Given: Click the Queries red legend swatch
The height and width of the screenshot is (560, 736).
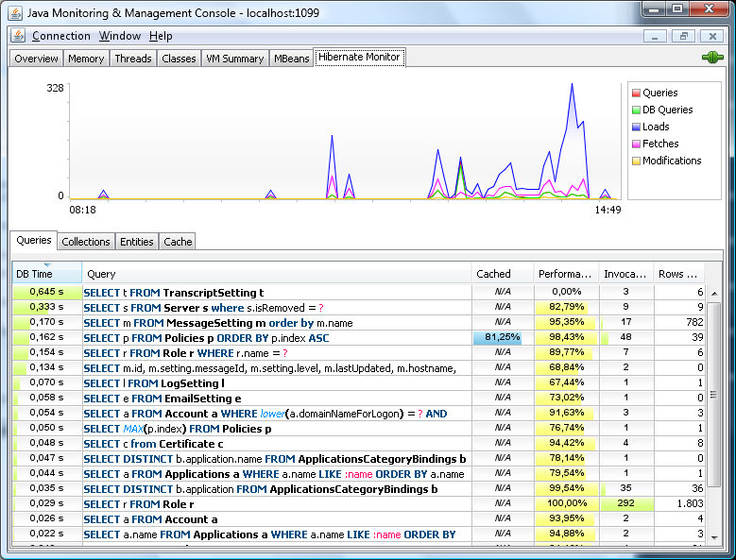Looking at the screenshot, I should [x=636, y=93].
